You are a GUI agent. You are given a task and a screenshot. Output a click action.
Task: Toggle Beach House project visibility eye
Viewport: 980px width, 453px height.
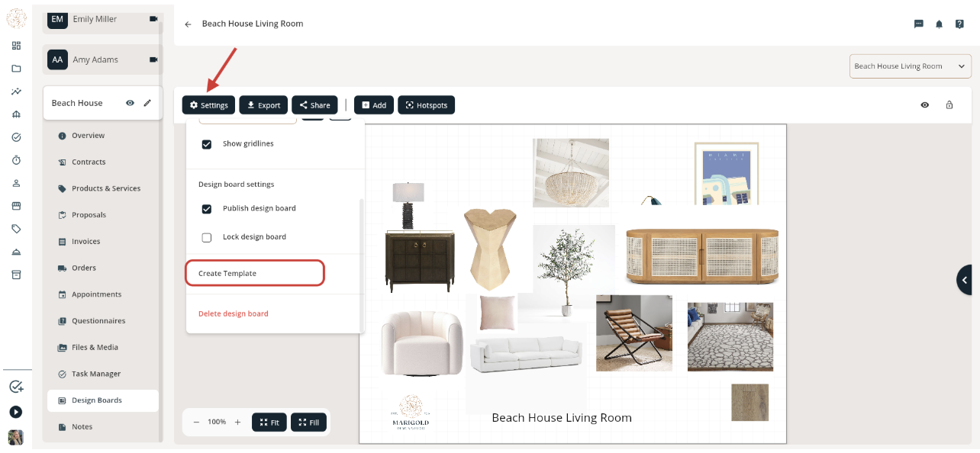click(131, 103)
